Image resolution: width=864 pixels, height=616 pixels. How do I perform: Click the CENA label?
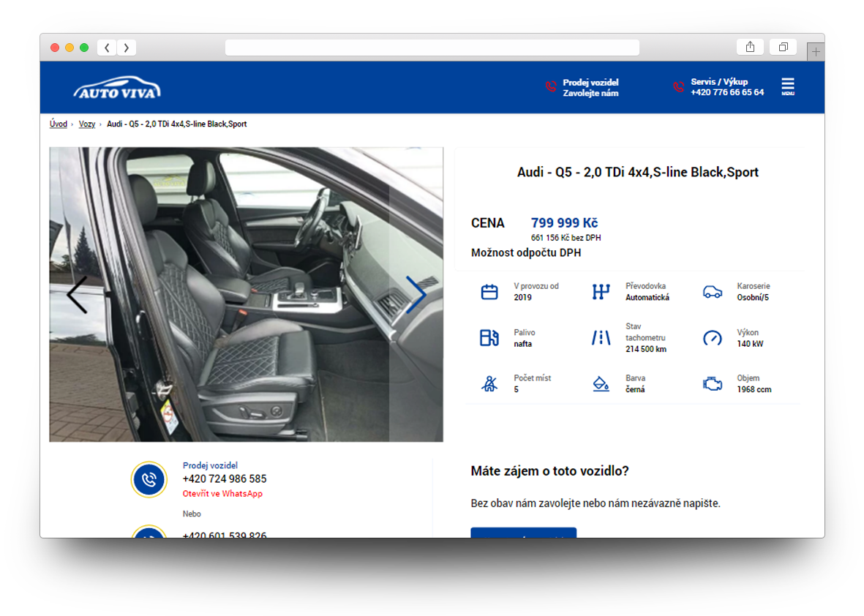click(x=488, y=223)
